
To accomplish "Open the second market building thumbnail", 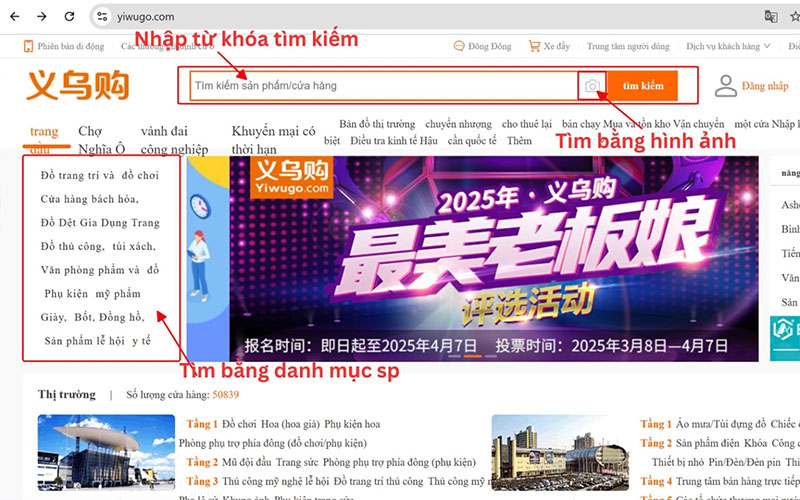I will (560, 453).
